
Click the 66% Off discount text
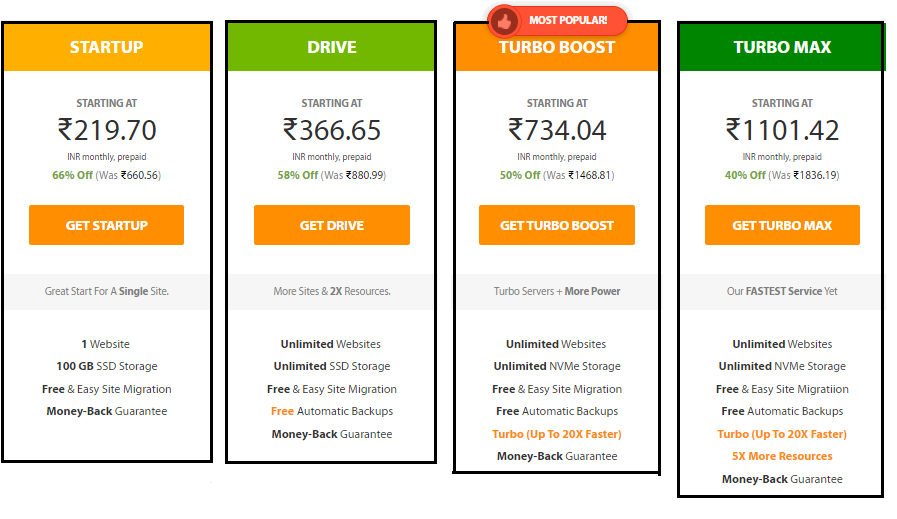tap(72, 175)
